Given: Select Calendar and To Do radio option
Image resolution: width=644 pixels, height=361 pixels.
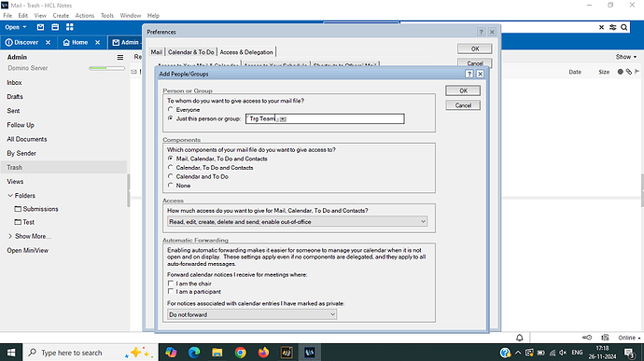Looking at the screenshot, I should 171,176.
